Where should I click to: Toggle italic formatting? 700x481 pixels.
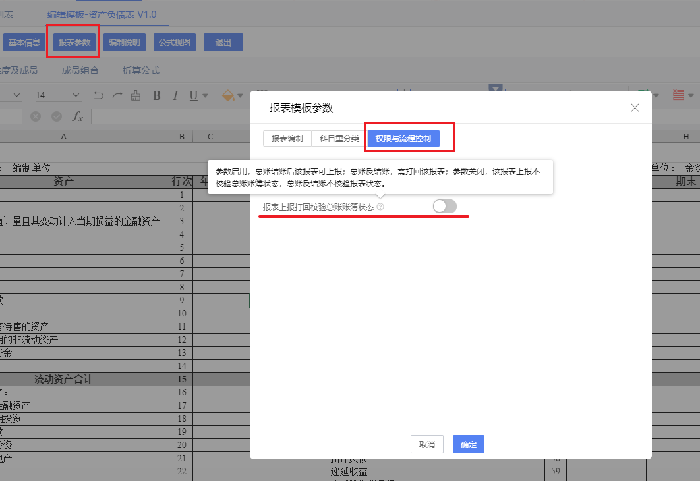pyautogui.click(x=177, y=95)
